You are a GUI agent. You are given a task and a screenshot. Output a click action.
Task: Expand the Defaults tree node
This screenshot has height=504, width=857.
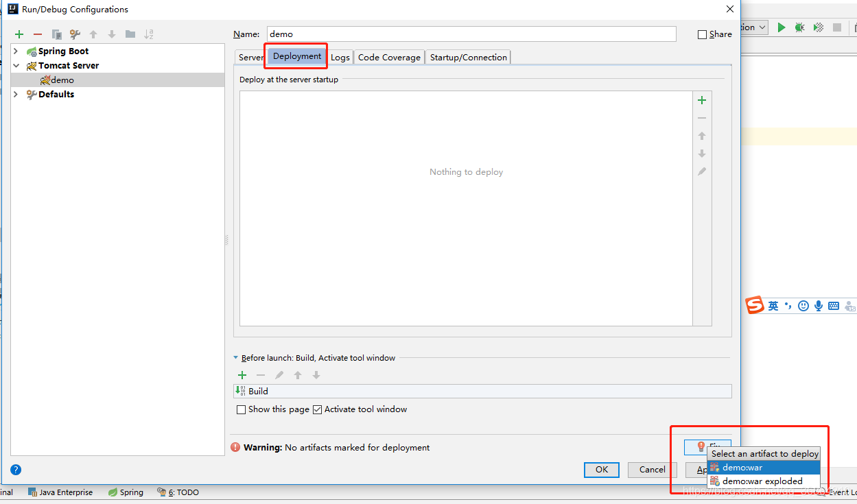tap(16, 95)
